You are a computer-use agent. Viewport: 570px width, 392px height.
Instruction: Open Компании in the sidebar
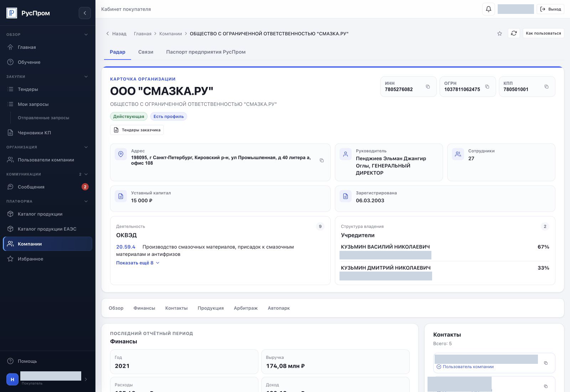pyautogui.click(x=47, y=244)
